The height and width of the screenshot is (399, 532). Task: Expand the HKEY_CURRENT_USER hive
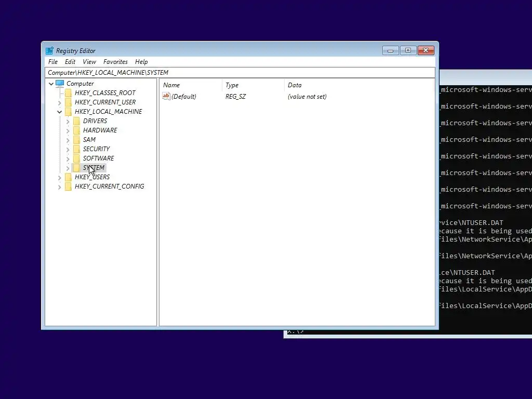60,102
